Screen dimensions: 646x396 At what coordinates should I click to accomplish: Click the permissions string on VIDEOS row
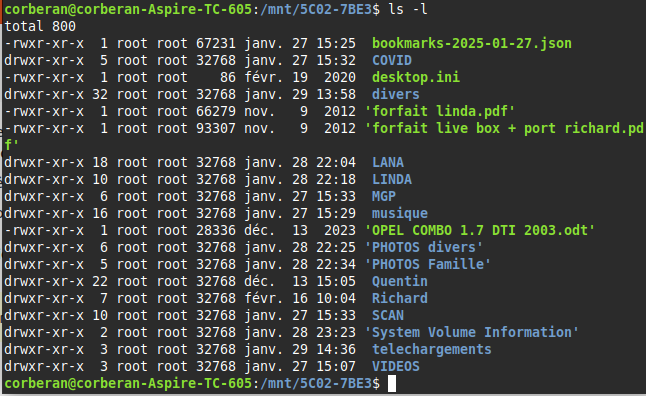coord(44,366)
